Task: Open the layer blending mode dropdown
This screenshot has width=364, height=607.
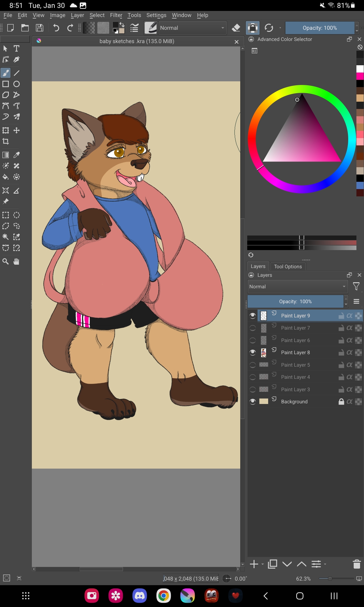Action: 298,287
